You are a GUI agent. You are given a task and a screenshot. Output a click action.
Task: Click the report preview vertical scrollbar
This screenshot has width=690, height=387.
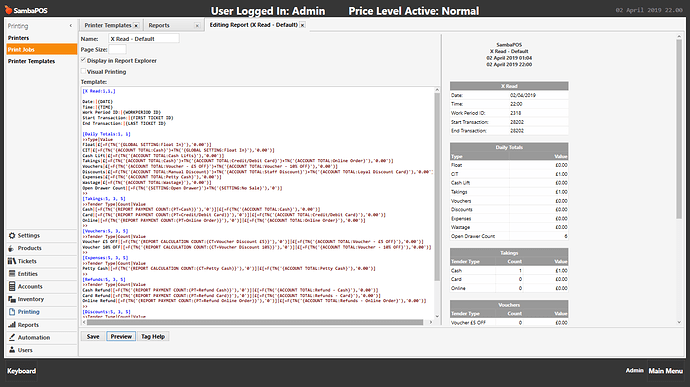(679, 129)
